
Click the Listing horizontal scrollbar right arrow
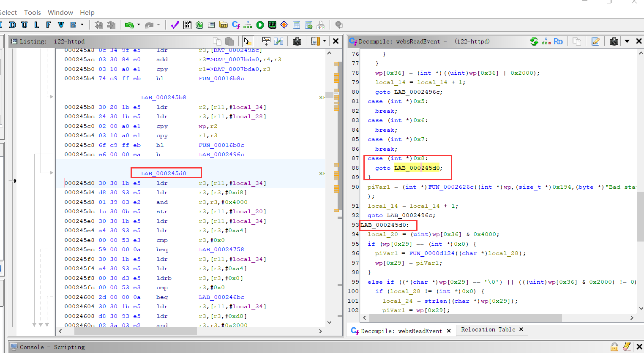pos(320,331)
